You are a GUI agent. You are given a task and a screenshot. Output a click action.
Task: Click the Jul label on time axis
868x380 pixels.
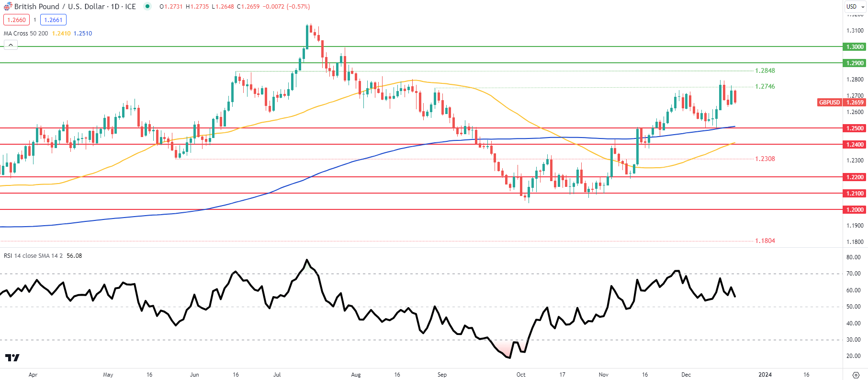pyautogui.click(x=277, y=375)
